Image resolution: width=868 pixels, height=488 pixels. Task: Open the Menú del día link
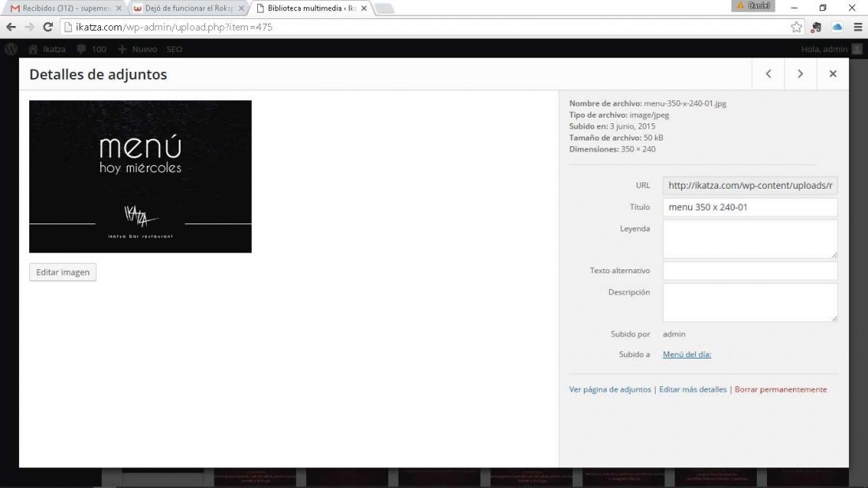pyautogui.click(x=687, y=354)
